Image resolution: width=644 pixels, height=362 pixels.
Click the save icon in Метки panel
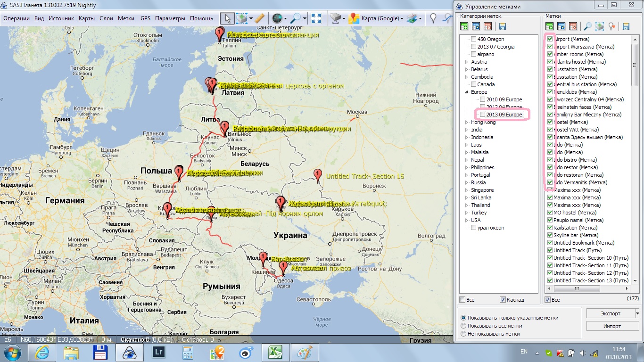pyautogui.click(x=626, y=26)
